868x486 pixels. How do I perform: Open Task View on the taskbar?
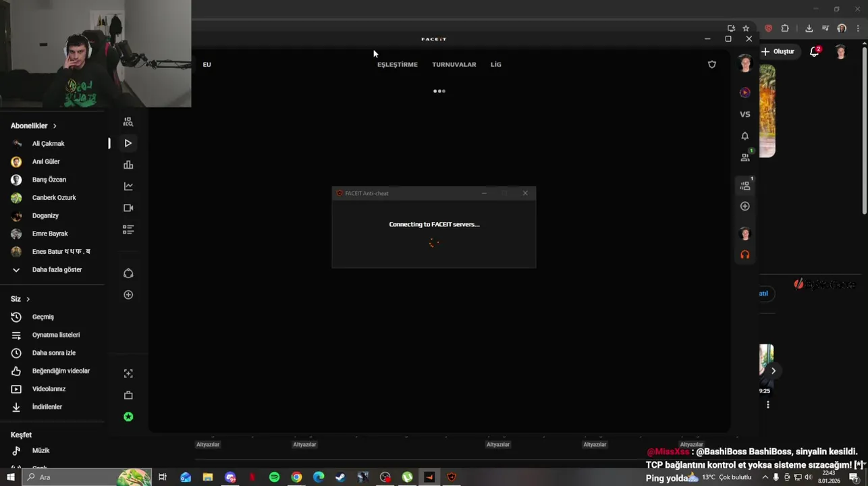pos(162,477)
